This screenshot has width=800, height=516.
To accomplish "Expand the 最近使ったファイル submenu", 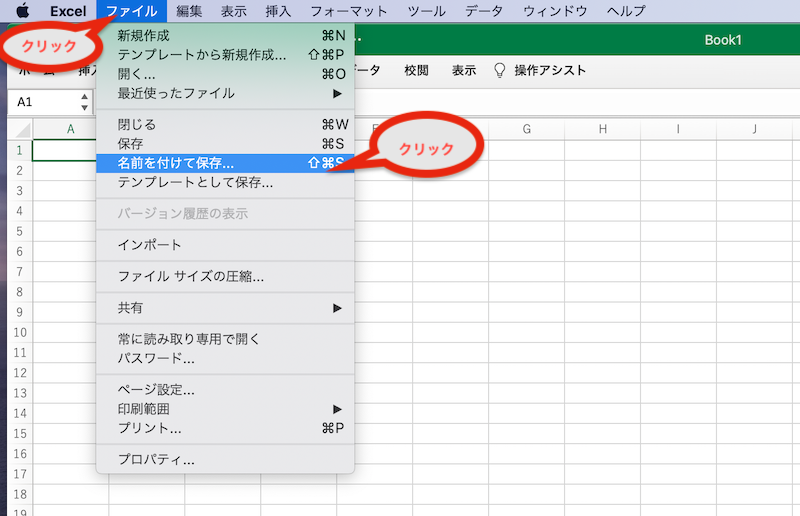I will [x=225, y=93].
